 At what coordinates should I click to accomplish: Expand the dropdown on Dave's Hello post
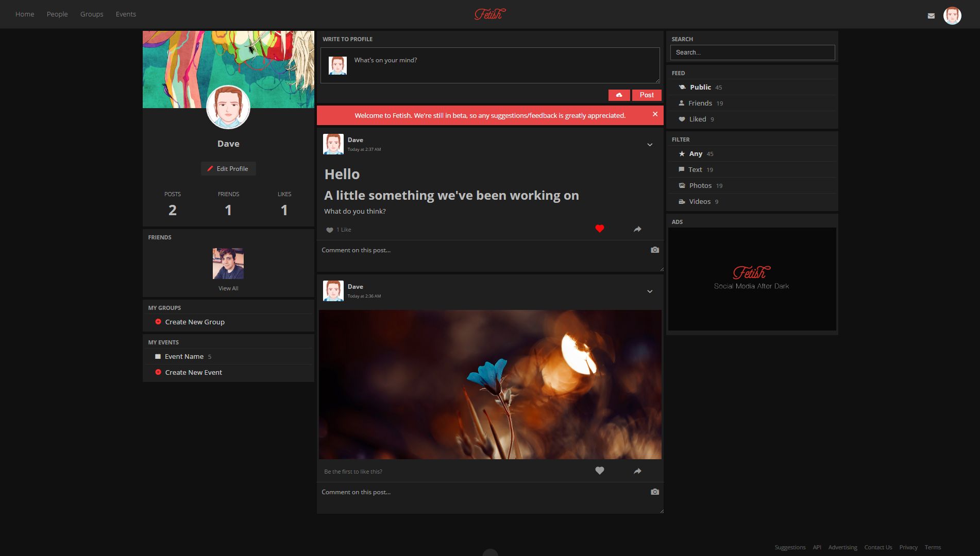(649, 145)
